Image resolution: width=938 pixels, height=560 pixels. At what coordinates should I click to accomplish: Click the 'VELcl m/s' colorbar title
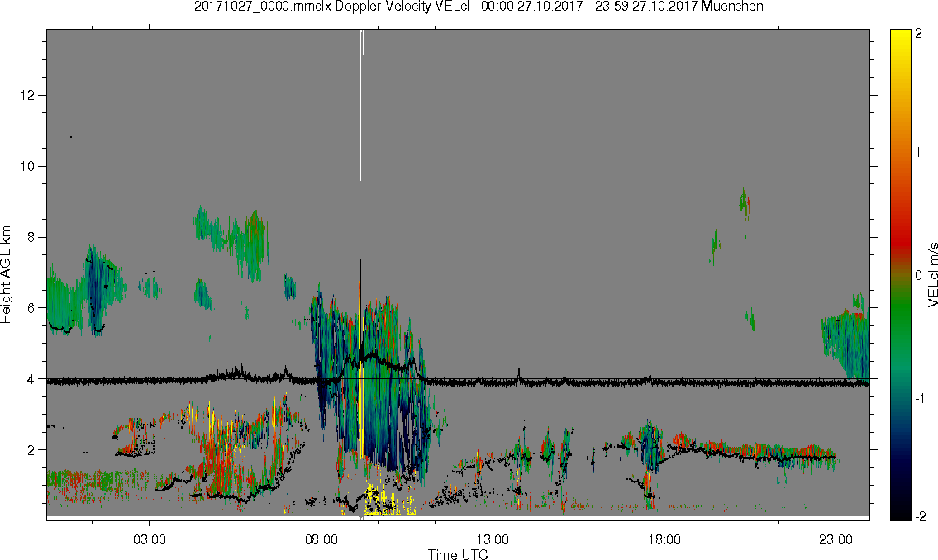click(x=932, y=275)
